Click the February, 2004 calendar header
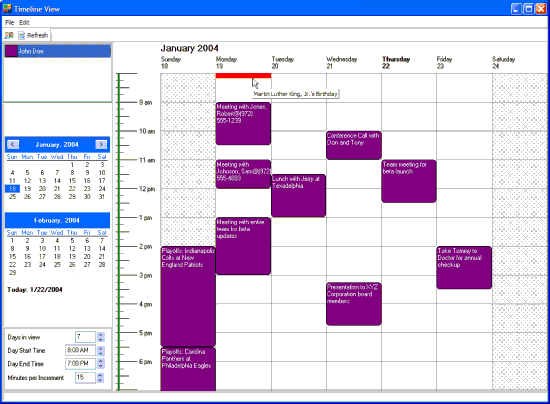This screenshot has width=550, height=404. point(57,220)
